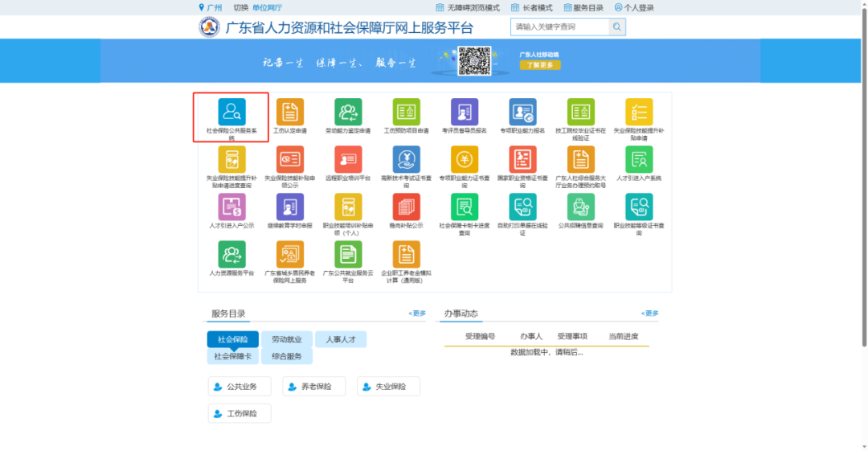Click 个人登录 in top bar
Screen dimensions: 868x451
(x=634, y=8)
